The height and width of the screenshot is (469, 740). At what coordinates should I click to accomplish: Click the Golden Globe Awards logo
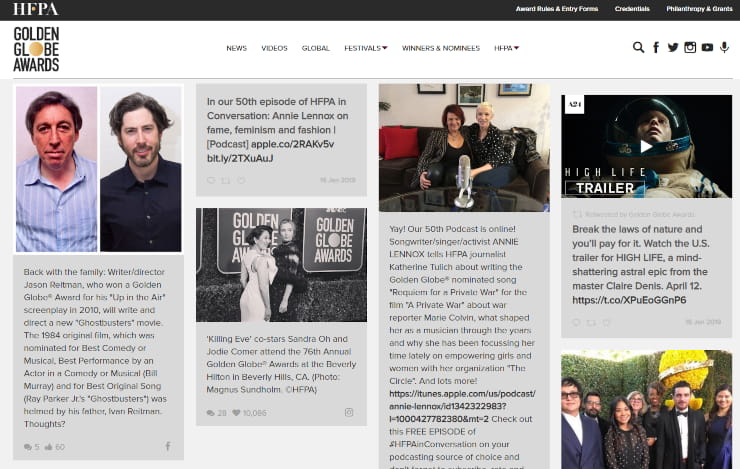(x=36, y=49)
